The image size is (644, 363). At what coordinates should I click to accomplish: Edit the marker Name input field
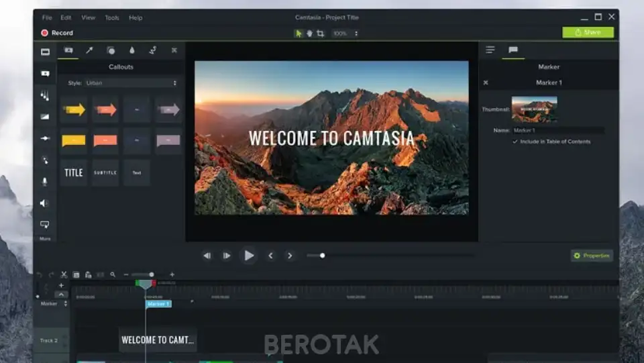point(558,131)
